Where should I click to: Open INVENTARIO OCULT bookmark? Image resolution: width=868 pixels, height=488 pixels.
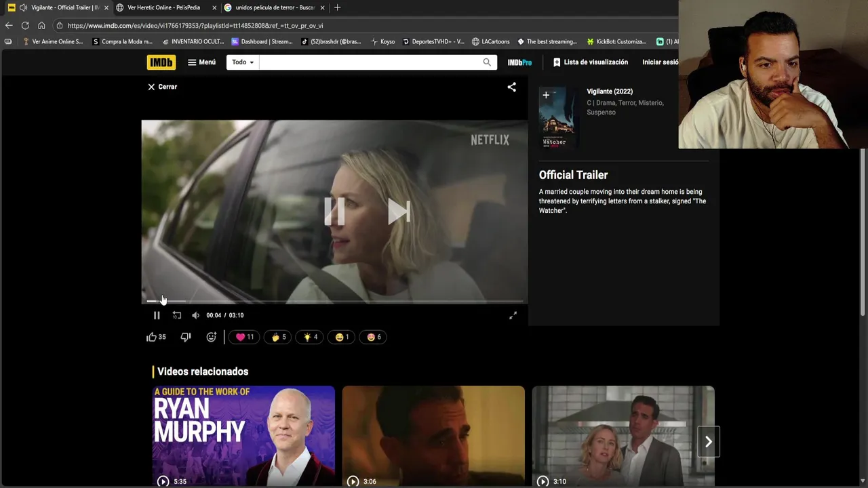tap(193, 42)
